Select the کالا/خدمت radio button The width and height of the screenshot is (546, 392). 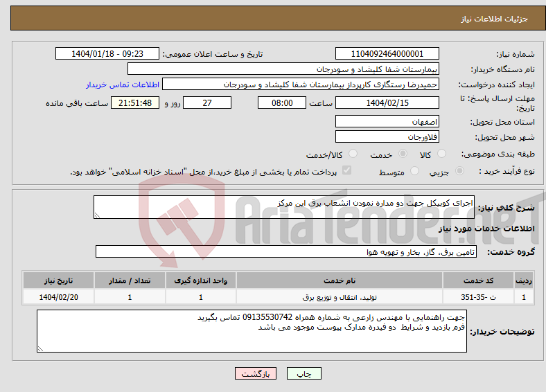[353, 154]
